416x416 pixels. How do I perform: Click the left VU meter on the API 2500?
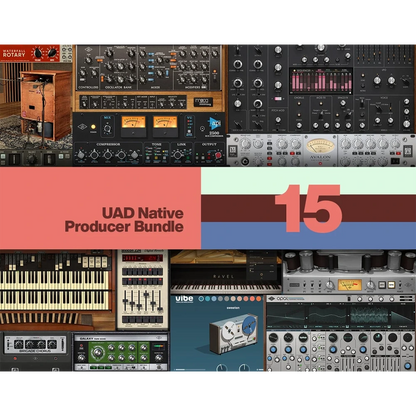click(133, 123)
